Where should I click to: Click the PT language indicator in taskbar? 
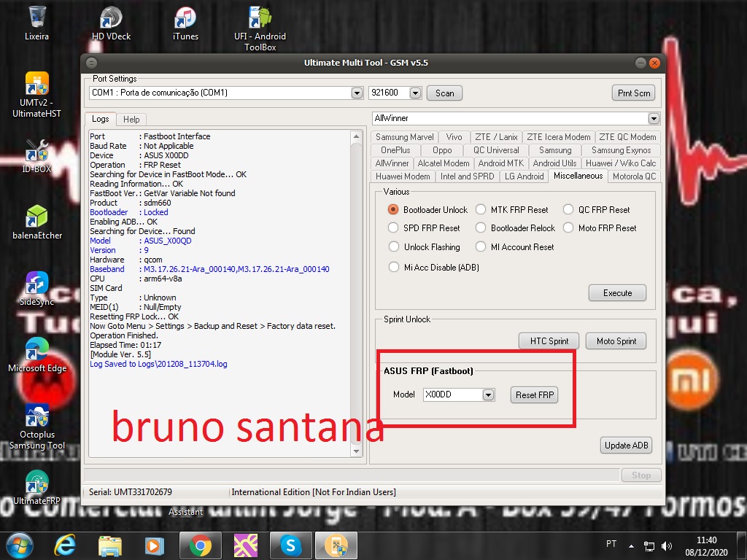[x=611, y=544]
